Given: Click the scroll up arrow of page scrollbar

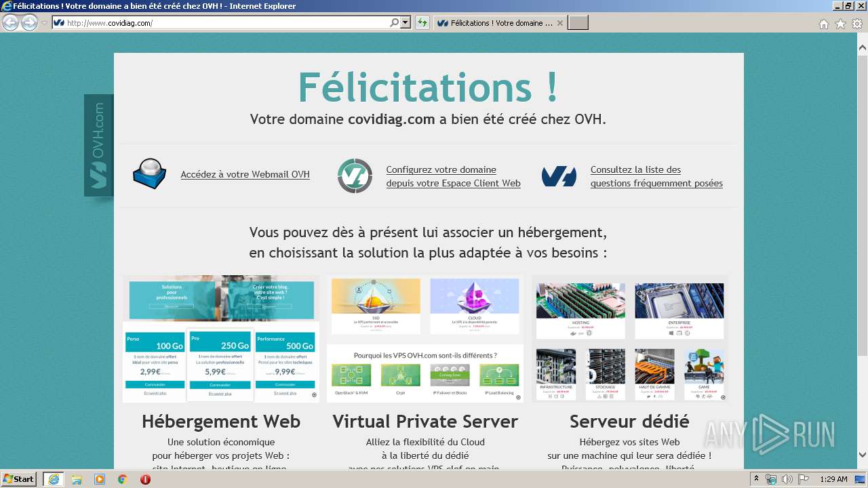Looking at the screenshot, I should [x=862, y=47].
